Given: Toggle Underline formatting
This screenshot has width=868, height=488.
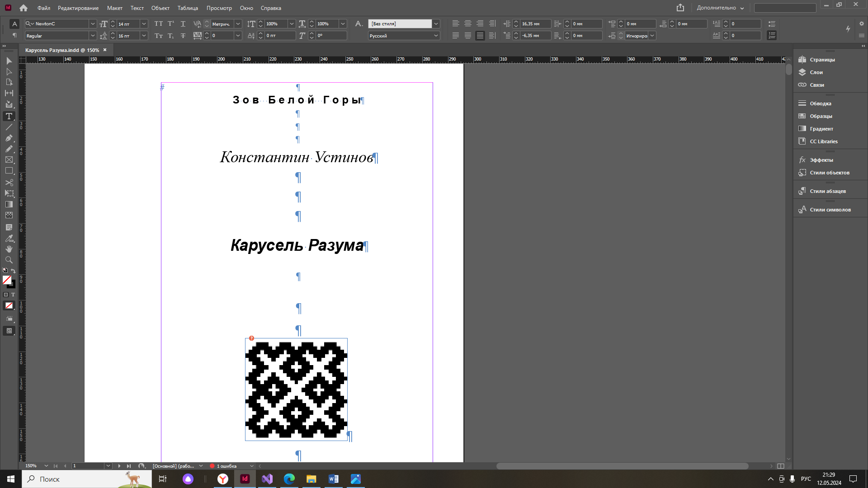Looking at the screenshot, I should 183,23.
